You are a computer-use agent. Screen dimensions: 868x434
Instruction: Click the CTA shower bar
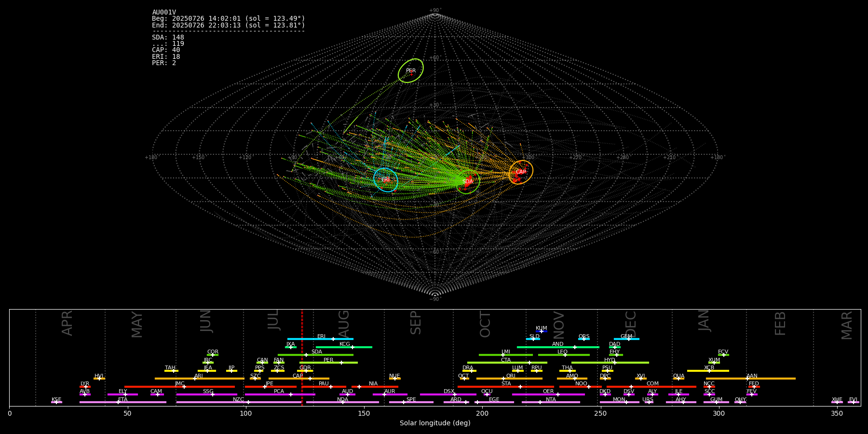tap(507, 363)
